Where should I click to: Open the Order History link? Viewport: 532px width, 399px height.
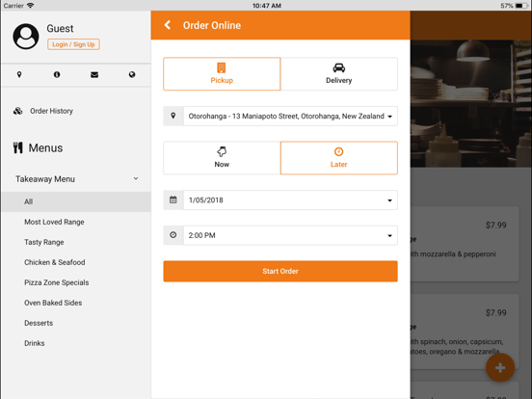(x=52, y=111)
